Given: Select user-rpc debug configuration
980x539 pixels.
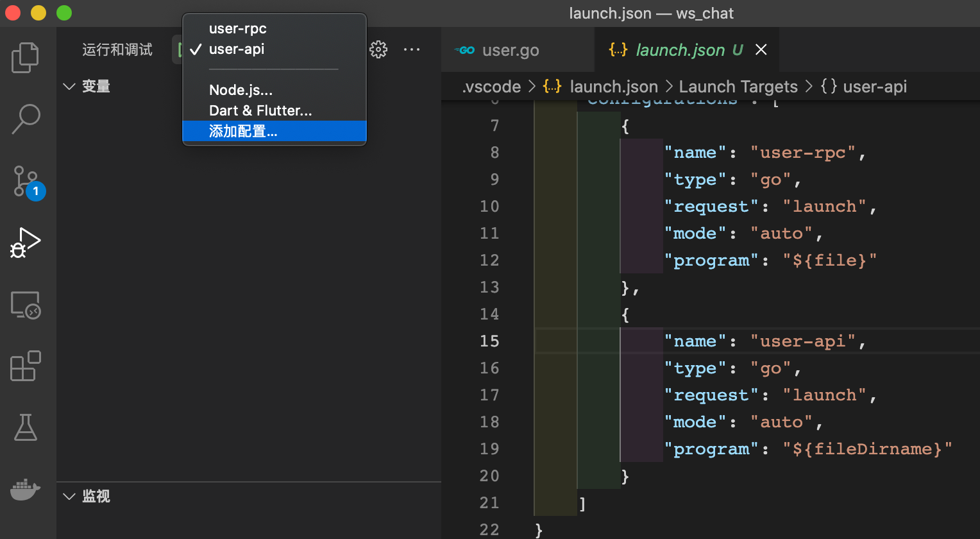Looking at the screenshot, I should (275, 28).
